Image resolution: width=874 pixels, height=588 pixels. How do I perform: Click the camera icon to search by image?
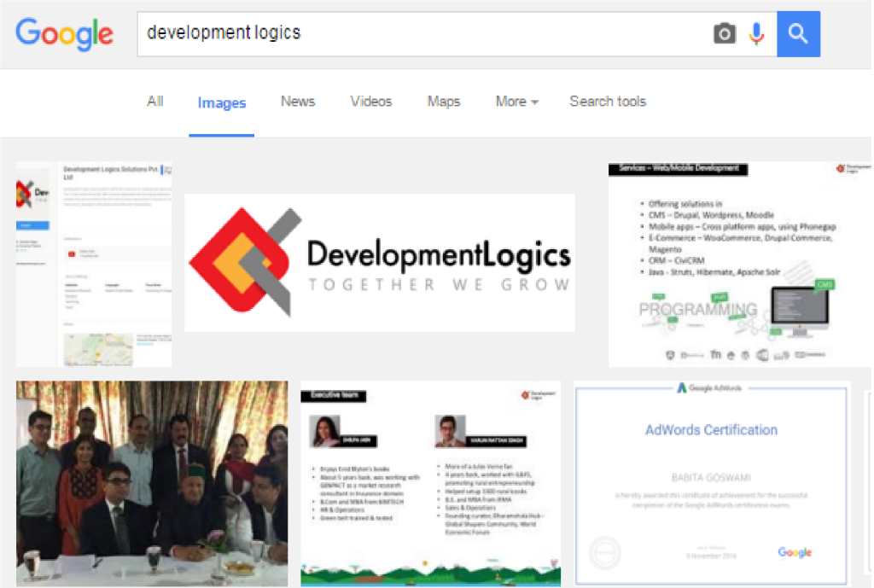tap(724, 32)
